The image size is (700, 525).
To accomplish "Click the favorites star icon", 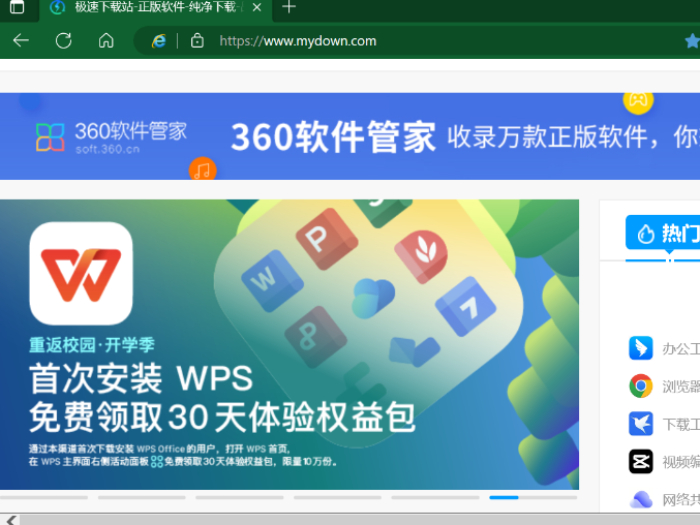I will 692,41.
